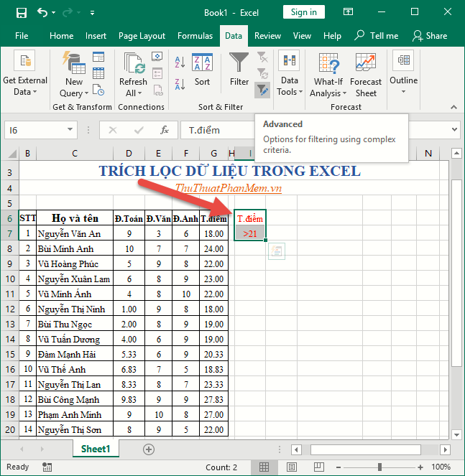The height and width of the screenshot is (476, 465).
Task: Expand the Get External Data dropdown arrow
Action: pyautogui.click(x=35, y=92)
